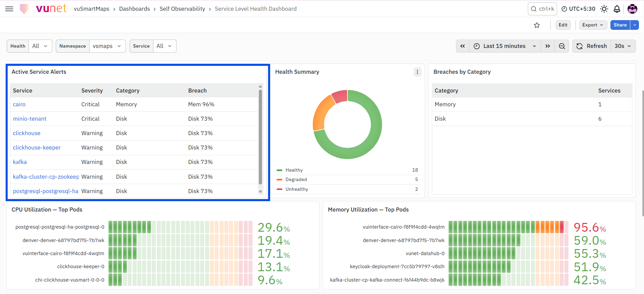Open the user profile avatar

pyautogui.click(x=632, y=9)
